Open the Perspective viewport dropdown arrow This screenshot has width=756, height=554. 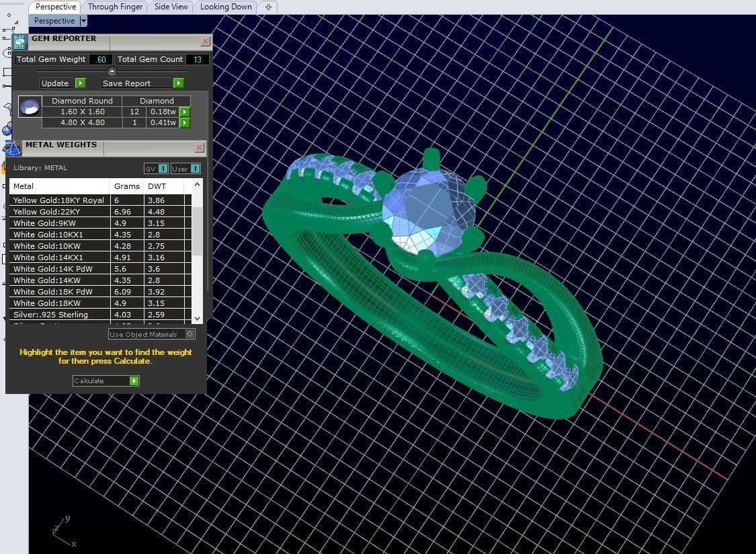pyautogui.click(x=83, y=21)
